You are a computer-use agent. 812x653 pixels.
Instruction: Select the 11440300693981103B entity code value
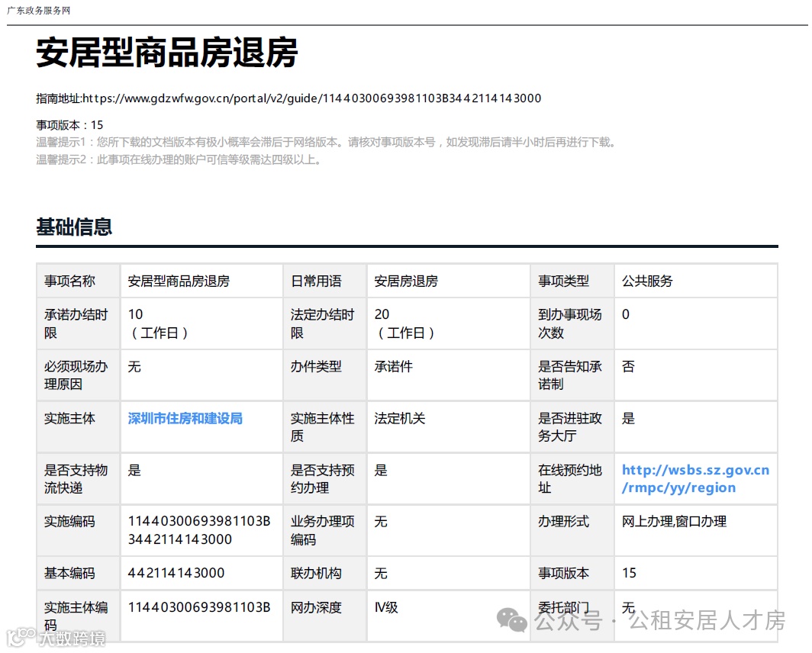coord(199,607)
